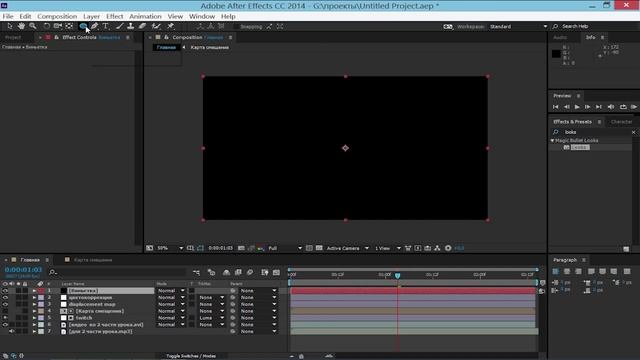The height and width of the screenshot is (360, 640).
Task: Toggle transparency grid in composition viewer
Action: point(319,248)
